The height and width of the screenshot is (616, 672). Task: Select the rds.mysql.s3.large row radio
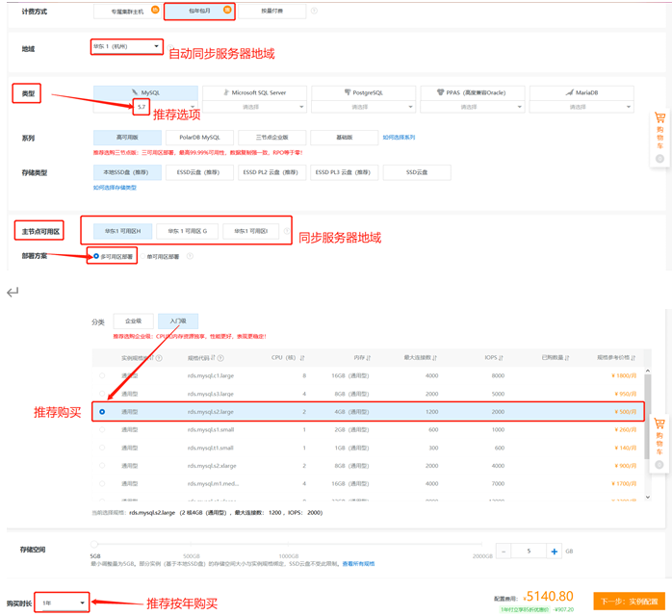(102, 394)
